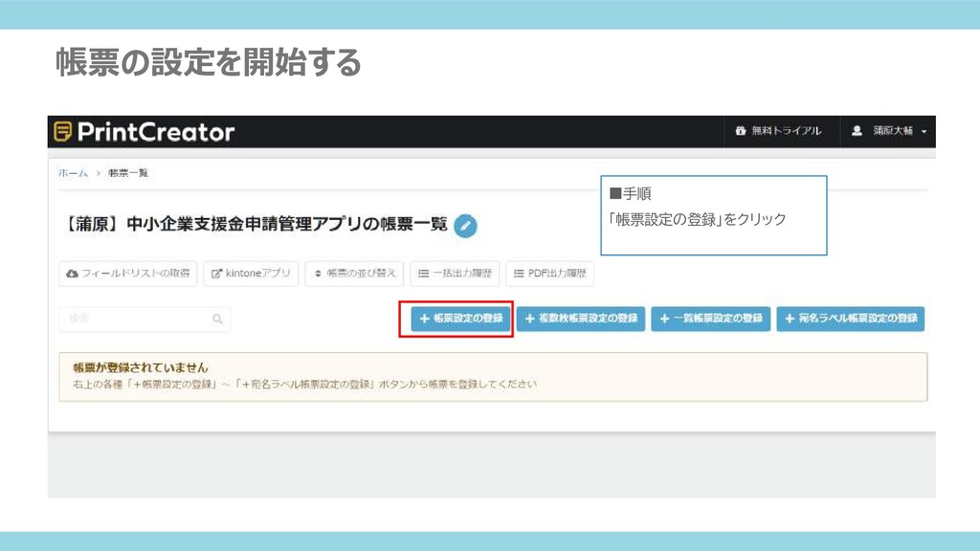Click the user avatar icon beside 蒲原大輔
Image resolution: width=980 pixels, height=551 pixels.
pyautogui.click(x=857, y=130)
